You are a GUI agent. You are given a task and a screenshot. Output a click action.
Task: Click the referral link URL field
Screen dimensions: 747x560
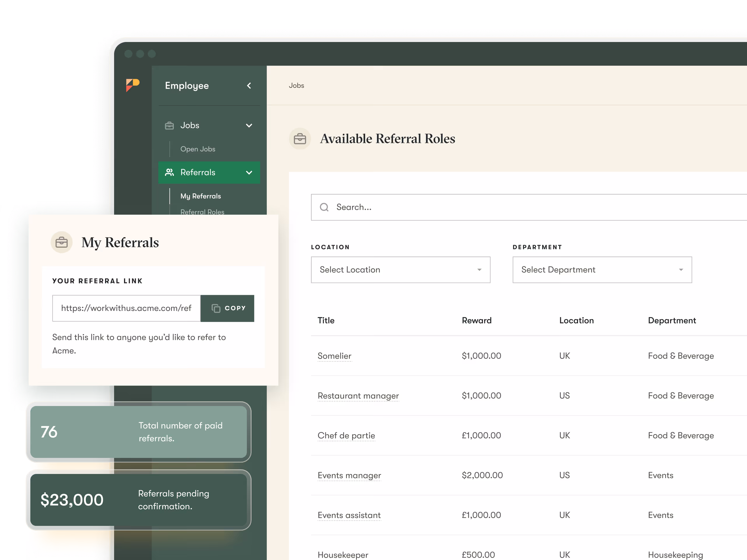(x=126, y=308)
